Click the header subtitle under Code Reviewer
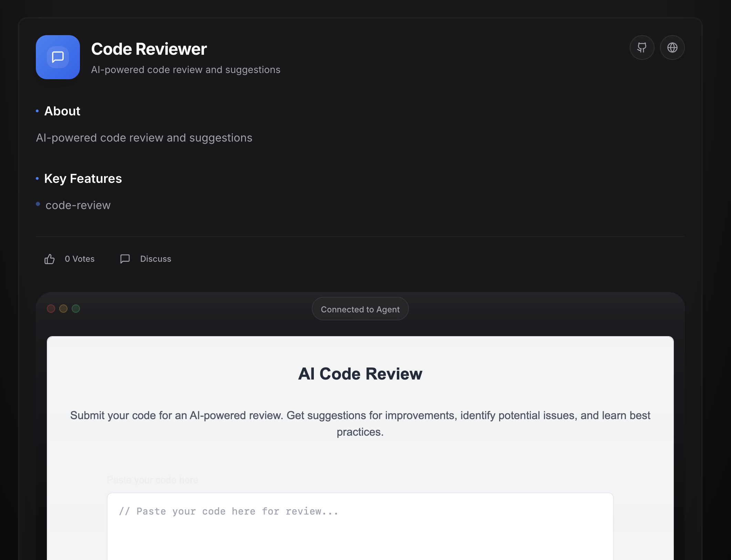Viewport: 731px width, 560px height. click(186, 70)
